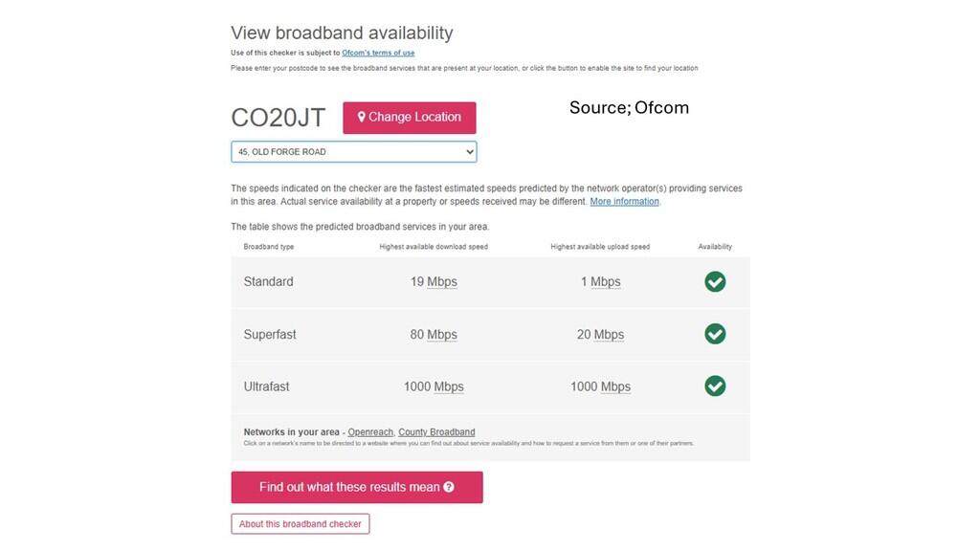Open the More information link
The height and width of the screenshot is (551, 980).
tap(624, 202)
